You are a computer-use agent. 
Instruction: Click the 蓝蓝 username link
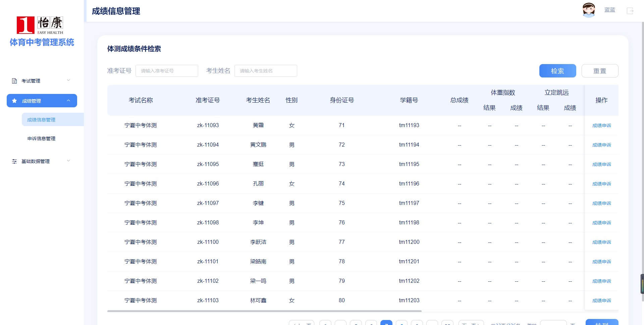[610, 10]
